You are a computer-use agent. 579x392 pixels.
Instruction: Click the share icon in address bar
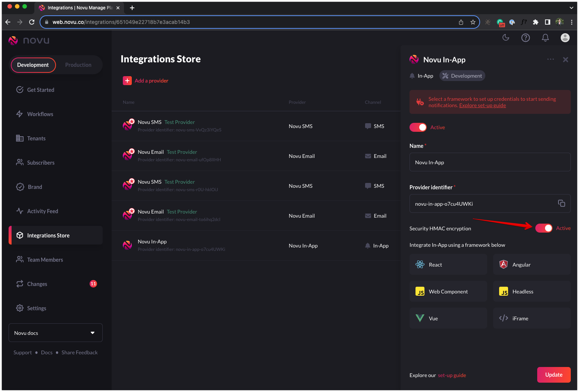pyautogui.click(x=461, y=22)
